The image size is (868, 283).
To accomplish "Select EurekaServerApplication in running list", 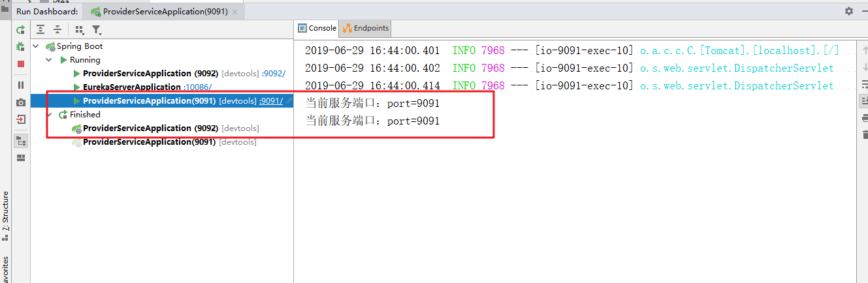I will (x=131, y=87).
